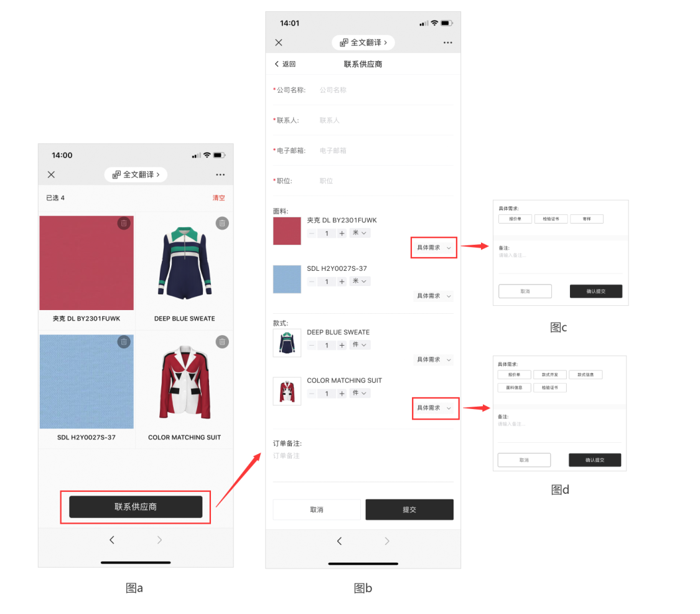Delete the blue SDL H2Y0027S-37 fabric tile
This screenshot has height=614, width=700.
click(x=124, y=342)
